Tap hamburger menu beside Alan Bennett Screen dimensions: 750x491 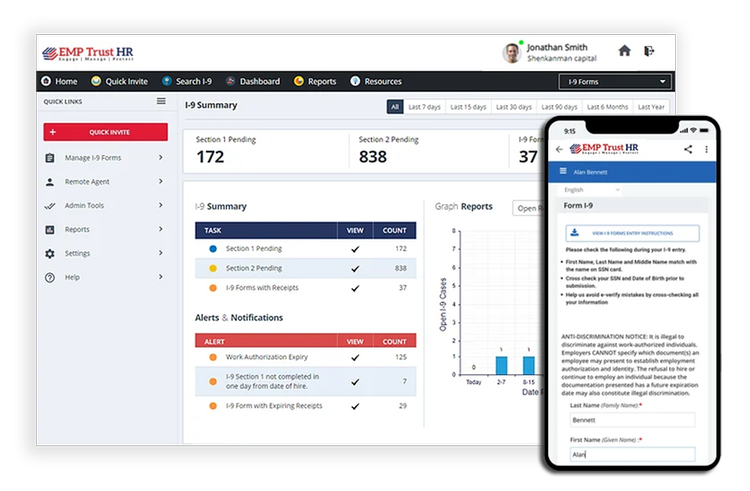pyautogui.click(x=563, y=171)
